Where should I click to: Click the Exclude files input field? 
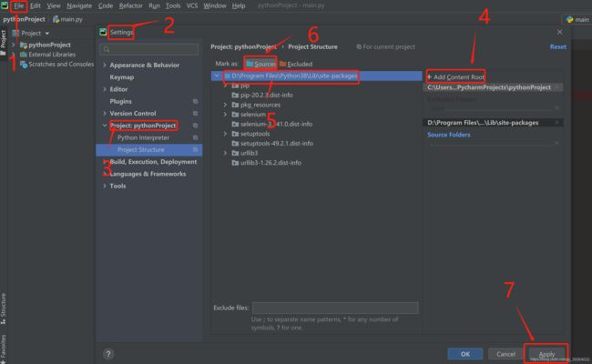pos(335,308)
